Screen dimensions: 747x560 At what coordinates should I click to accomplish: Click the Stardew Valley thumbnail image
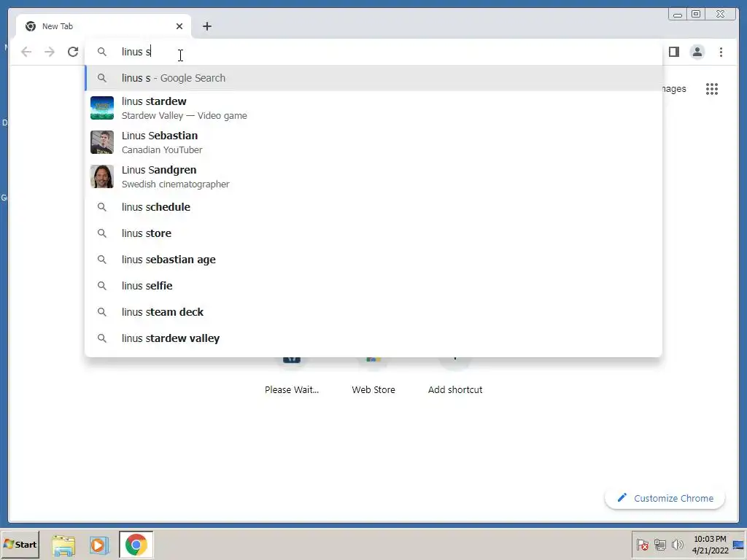tap(102, 108)
